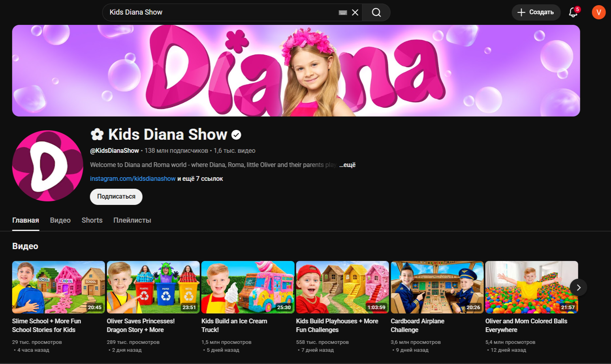This screenshot has height=364, width=611.
Task: Click the 3,6 млн просмотров text
Action: 415,342
